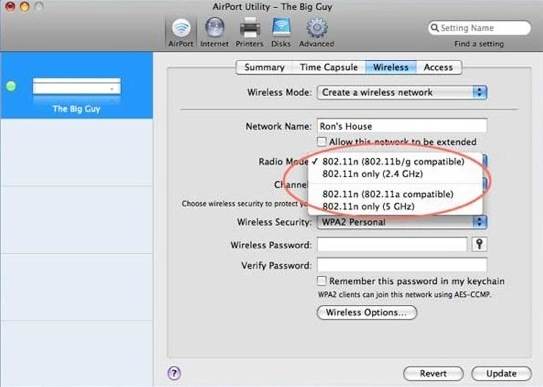Open the AirPort toolbar section
This screenshot has width=543, height=387.
pyautogui.click(x=181, y=32)
